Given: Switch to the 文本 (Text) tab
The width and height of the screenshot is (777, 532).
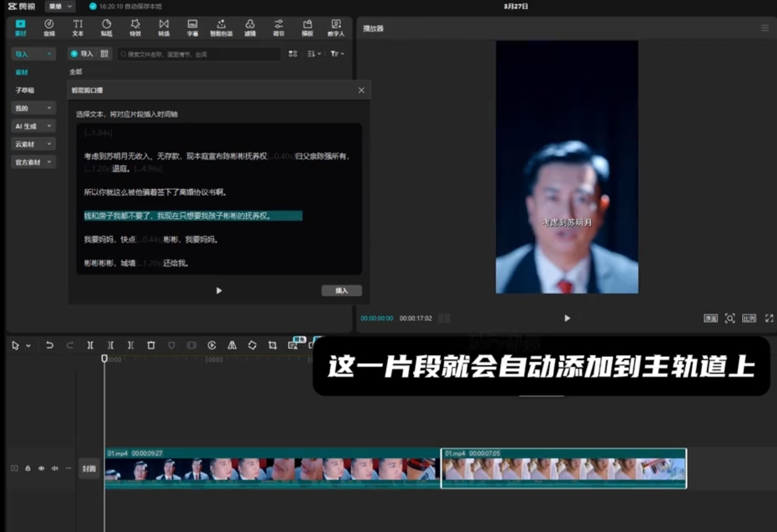Looking at the screenshot, I should [x=78, y=27].
